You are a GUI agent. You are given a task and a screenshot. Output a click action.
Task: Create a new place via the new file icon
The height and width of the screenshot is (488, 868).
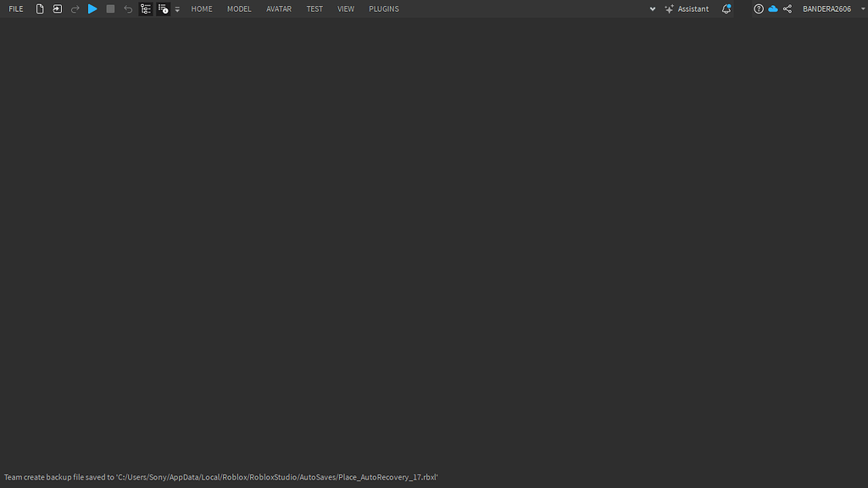coord(39,8)
